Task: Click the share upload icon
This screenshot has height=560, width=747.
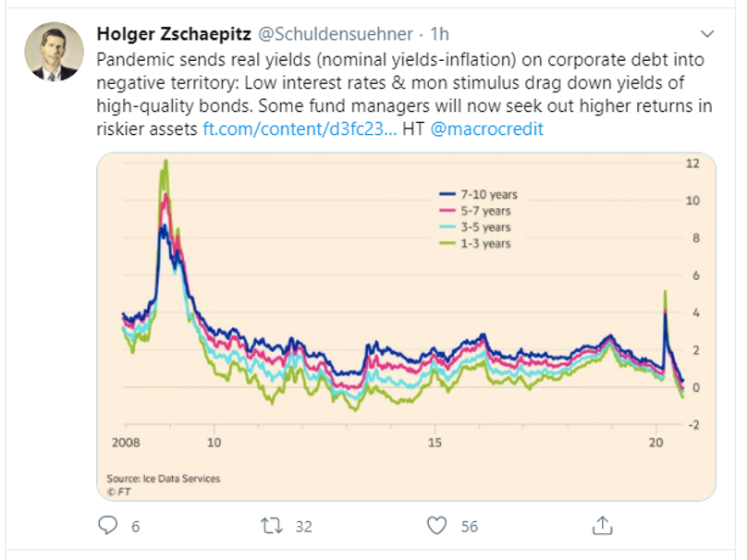Action: point(602,527)
